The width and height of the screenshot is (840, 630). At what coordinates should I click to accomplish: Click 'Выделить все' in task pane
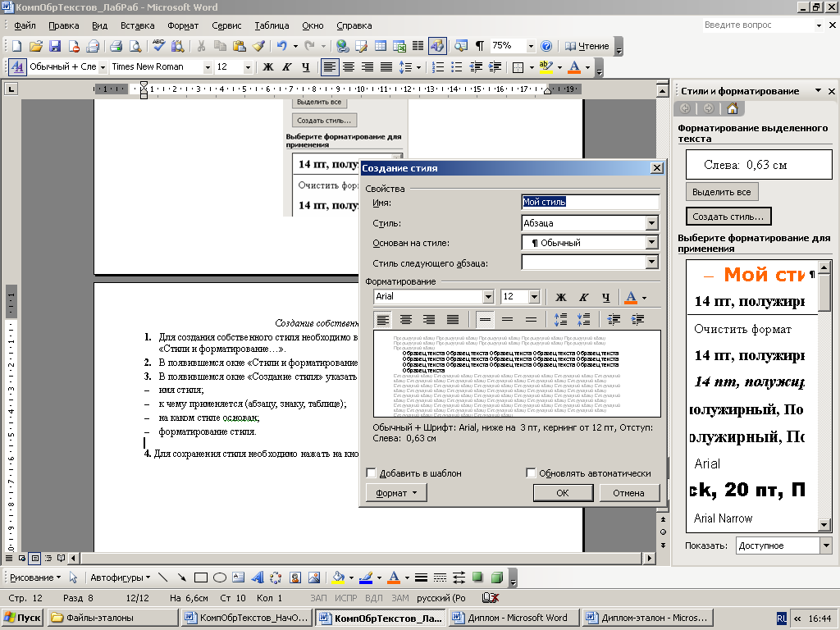[x=722, y=192]
